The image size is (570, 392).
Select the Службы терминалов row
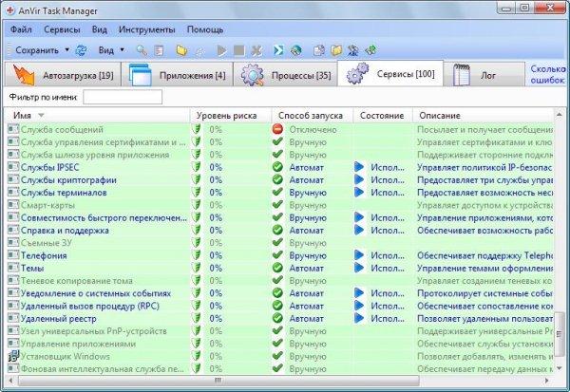pos(280,192)
